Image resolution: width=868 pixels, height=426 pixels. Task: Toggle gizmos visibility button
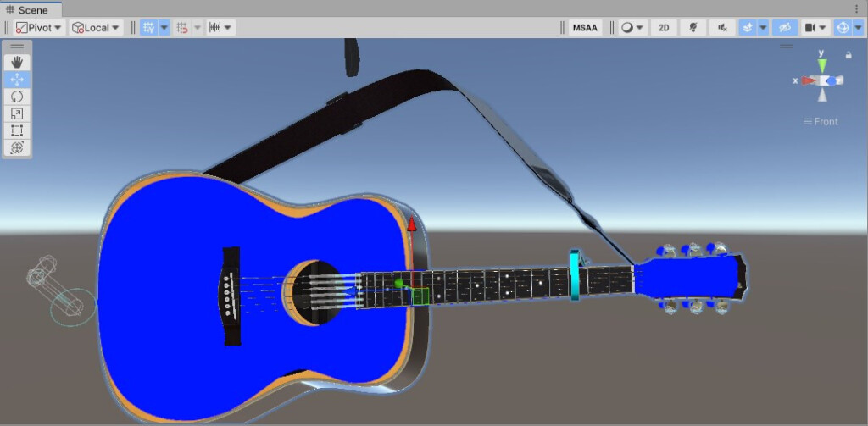coord(843,28)
